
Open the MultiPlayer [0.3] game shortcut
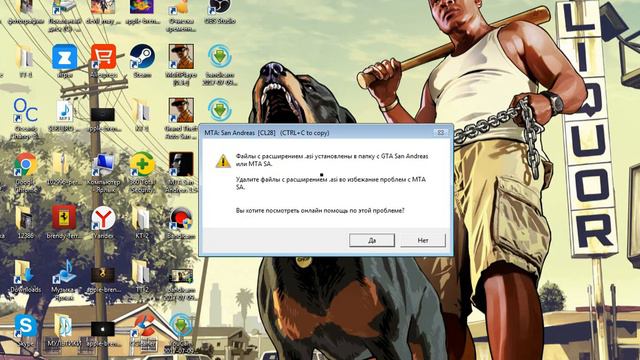181,57
